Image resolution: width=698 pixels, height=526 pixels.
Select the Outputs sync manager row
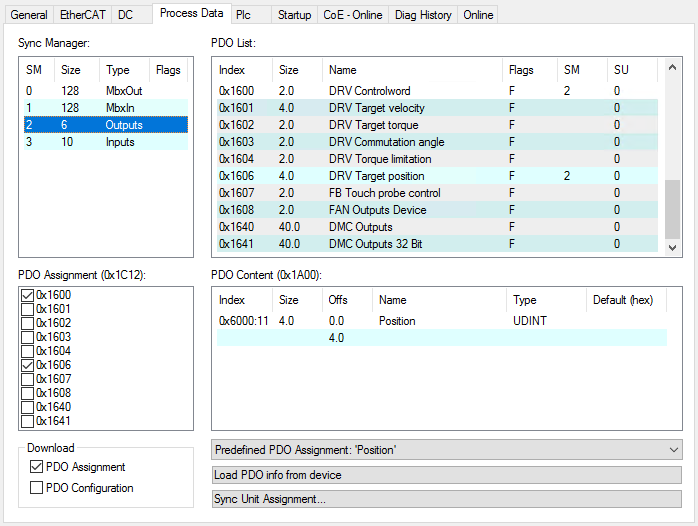106,125
